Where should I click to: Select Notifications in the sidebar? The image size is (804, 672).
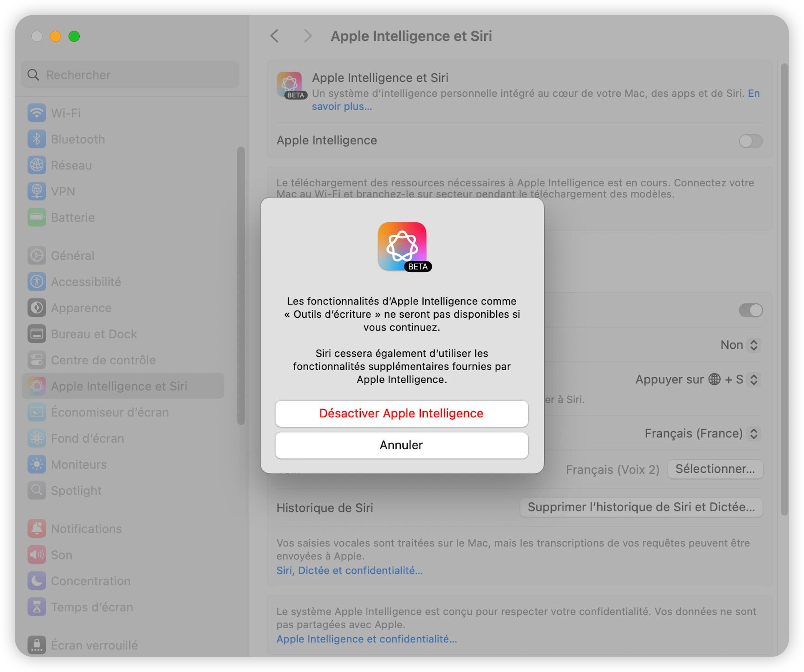123,529
